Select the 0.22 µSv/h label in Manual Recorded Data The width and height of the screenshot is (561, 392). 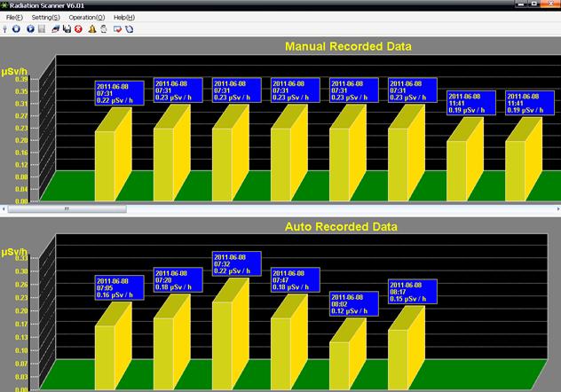coord(120,91)
